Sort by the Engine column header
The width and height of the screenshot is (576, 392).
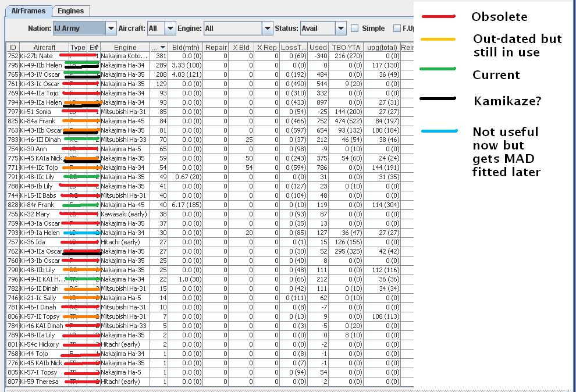coord(125,47)
